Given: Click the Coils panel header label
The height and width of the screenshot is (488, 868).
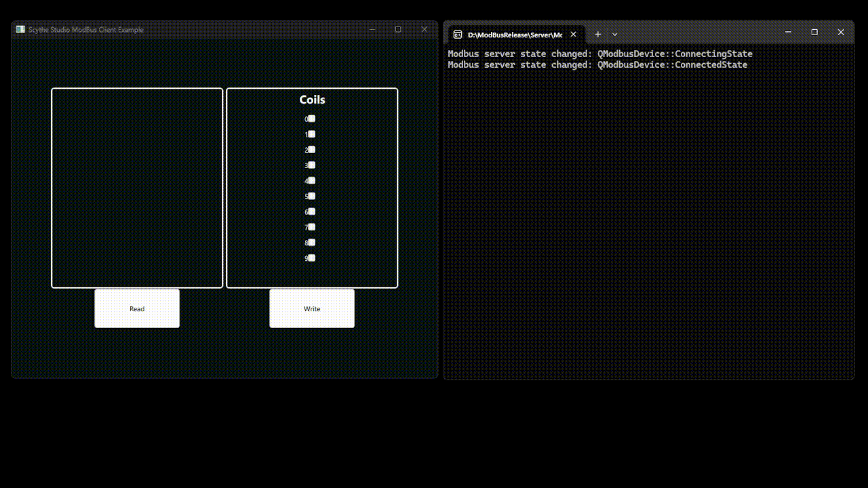Looking at the screenshot, I should (311, 99).
